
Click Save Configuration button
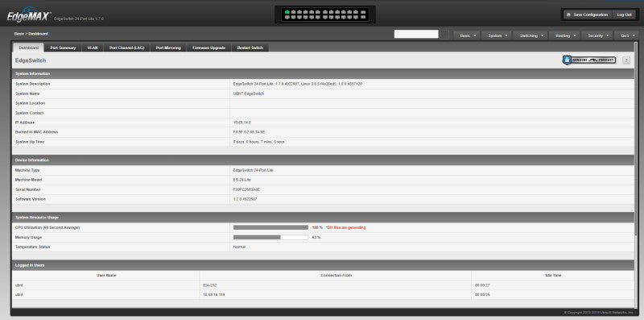tap(588, 15)
